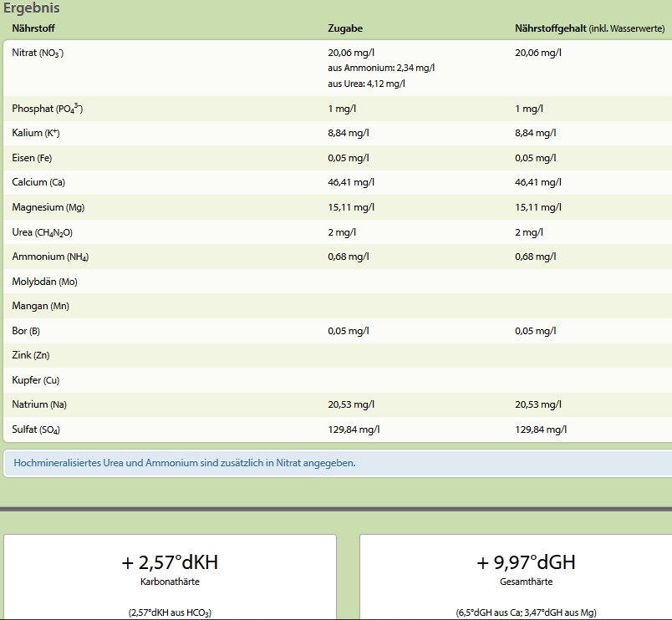Viewport: 672px width, 620px height.
Task: Click the 'Kalium (K+)' row label
Action: pyautogui.click(x=36, y=133)
